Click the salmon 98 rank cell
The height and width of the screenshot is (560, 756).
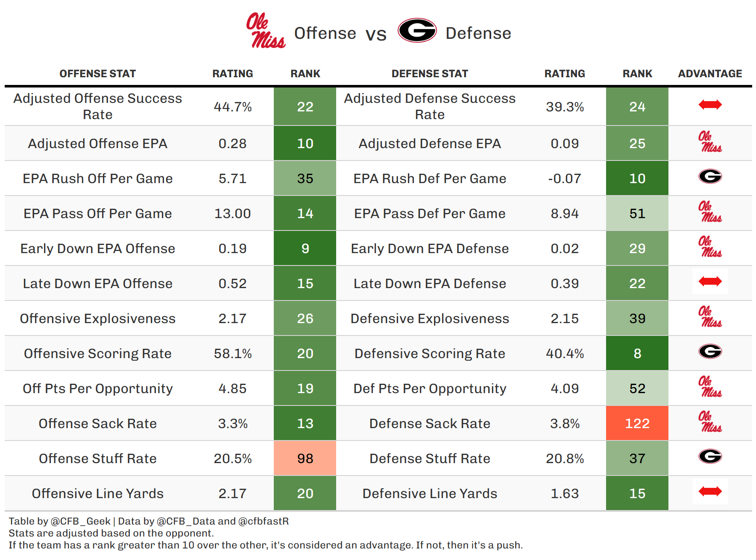click(305, 458)
